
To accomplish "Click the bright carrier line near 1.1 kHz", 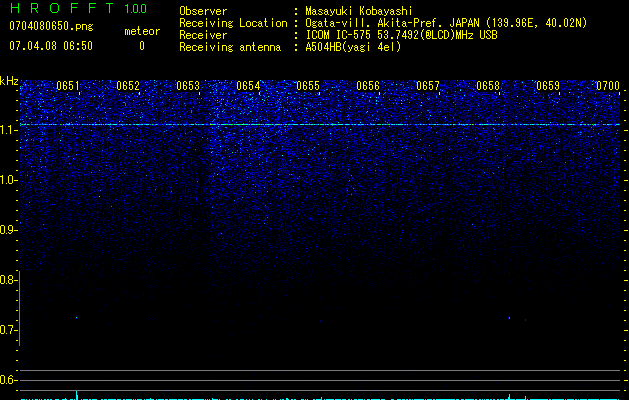I will [x=320, y=125].
